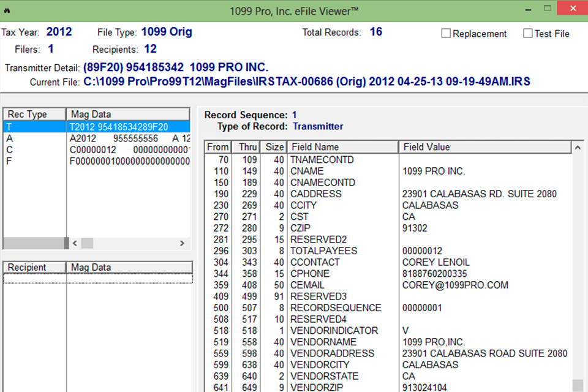This screenshot has width=588, height=392.
Task: Click the empty first row in Recipient list
Action: pos(98,279)
